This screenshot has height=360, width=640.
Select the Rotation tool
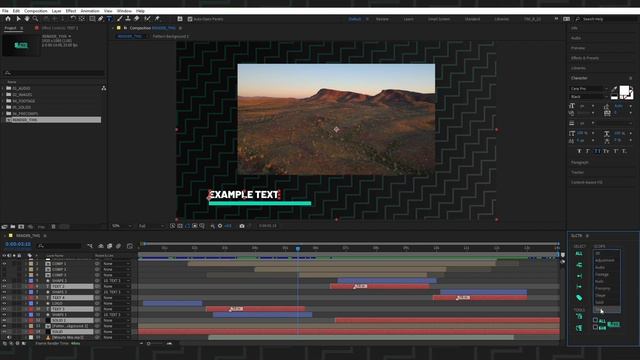click(x=73, y=19)
